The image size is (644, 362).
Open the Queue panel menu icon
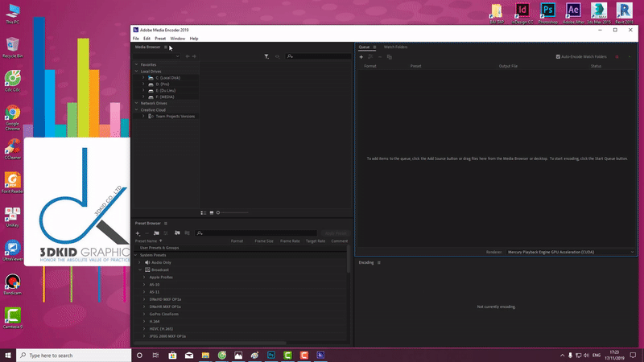[374, 47]
